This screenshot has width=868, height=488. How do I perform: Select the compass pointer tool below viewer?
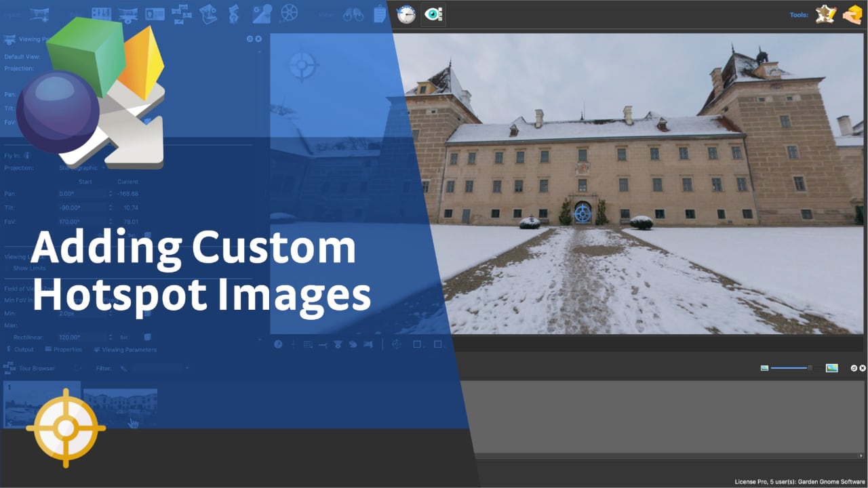(278, 344)
